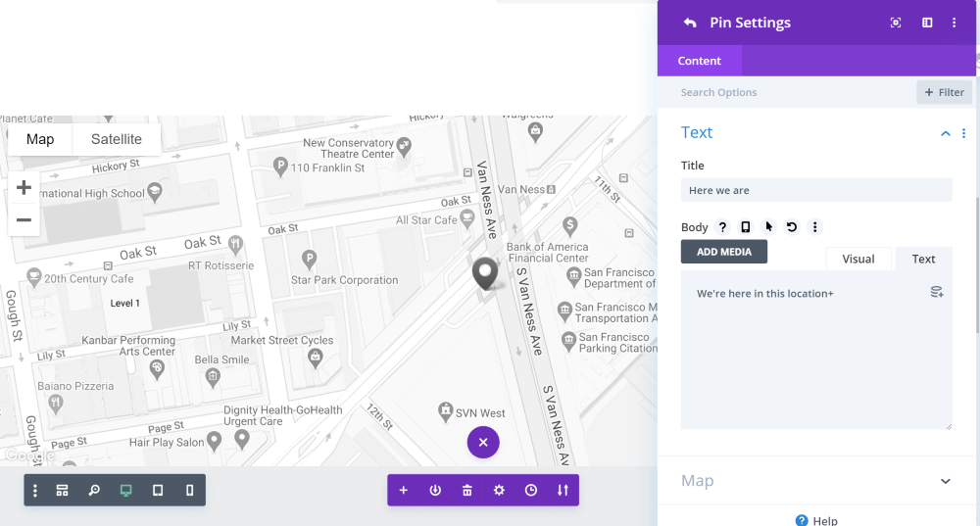Click the Star Park Corporation parking marker
980x526 pixels.
pyautogui.click(x=309, y=259)
